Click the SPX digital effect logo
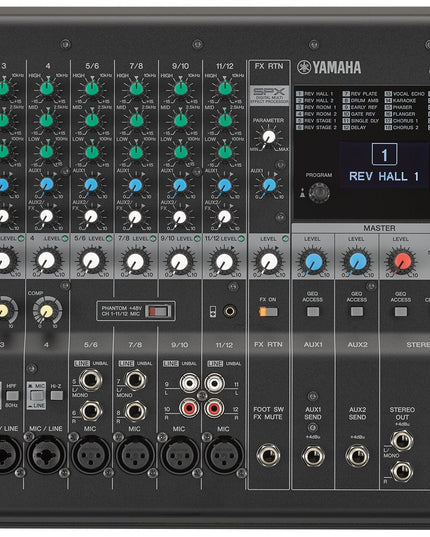 269,95
